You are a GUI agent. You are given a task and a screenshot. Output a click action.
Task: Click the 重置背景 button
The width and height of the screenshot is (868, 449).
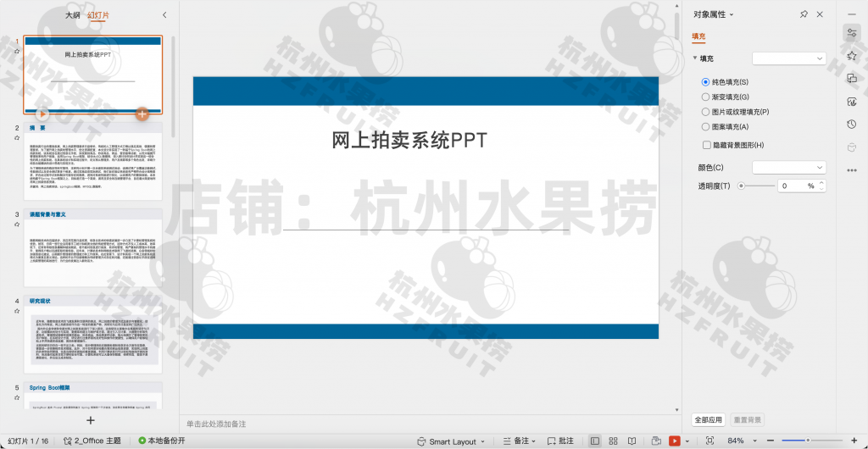click(x=747, y=419)
